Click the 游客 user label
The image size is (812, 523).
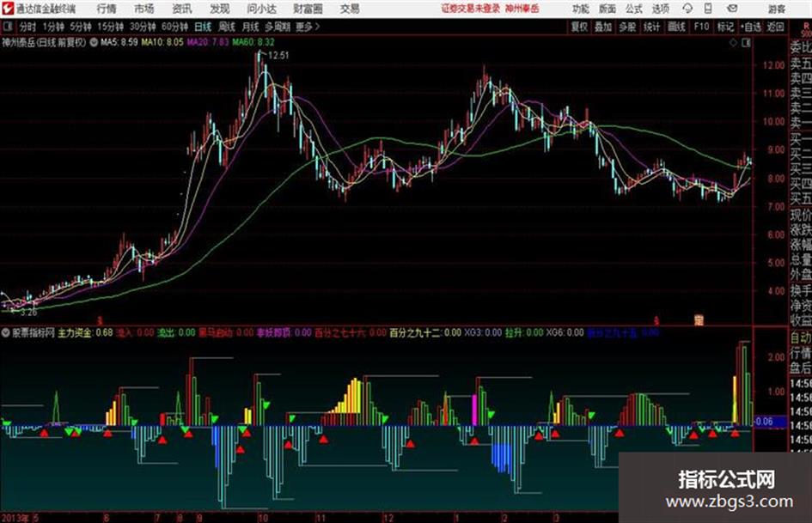click(776, 9)
